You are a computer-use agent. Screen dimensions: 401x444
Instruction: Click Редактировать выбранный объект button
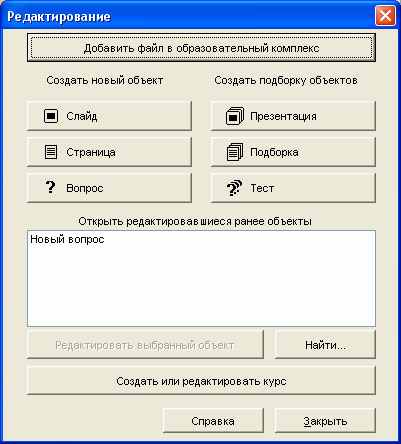click(x=145, y=345)
